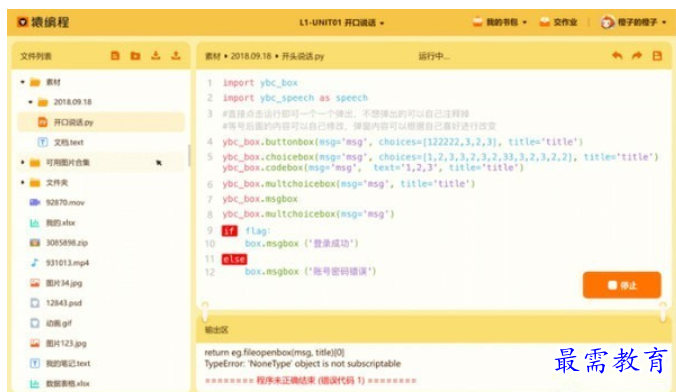Screen dimensions: 676x392
Task: Click the TypeError message in output
Action: click(303, 364)
